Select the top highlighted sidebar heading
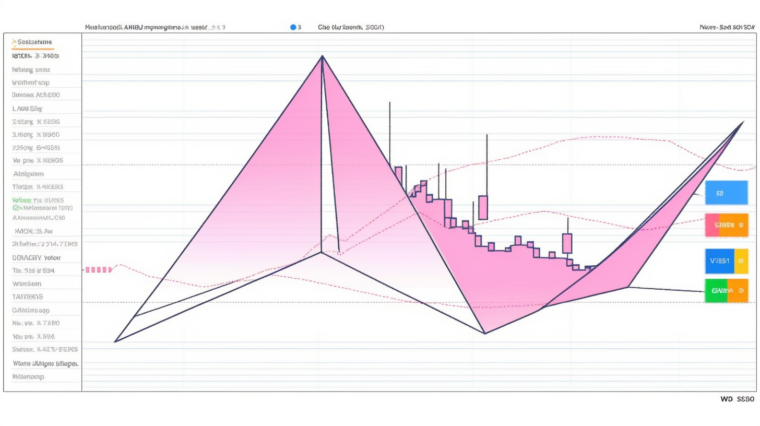Image resolution: width=760 pixels, height=426 pixels. pos(35,43)
